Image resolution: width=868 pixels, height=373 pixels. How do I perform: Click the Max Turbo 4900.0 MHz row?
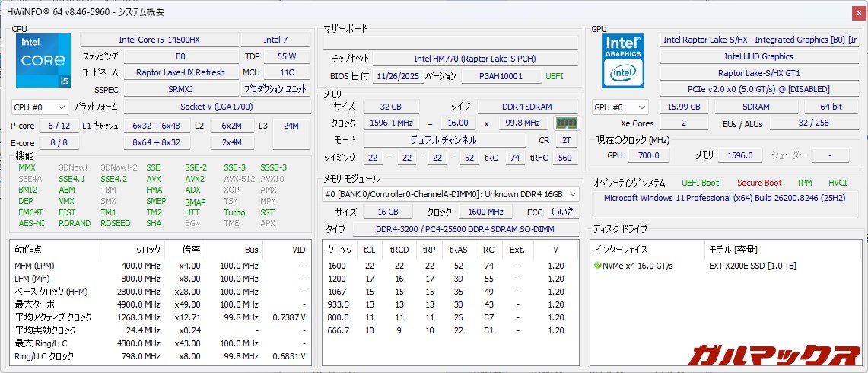pyautogui.click(x=161, y=304)
